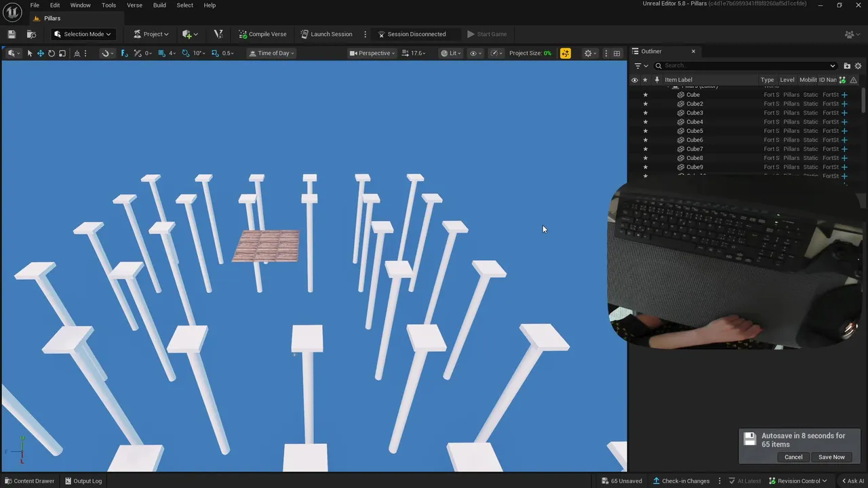The image size is (868, 488).
Task: Select Cube3 in the Outliner
Action: (x=694, y=113)
